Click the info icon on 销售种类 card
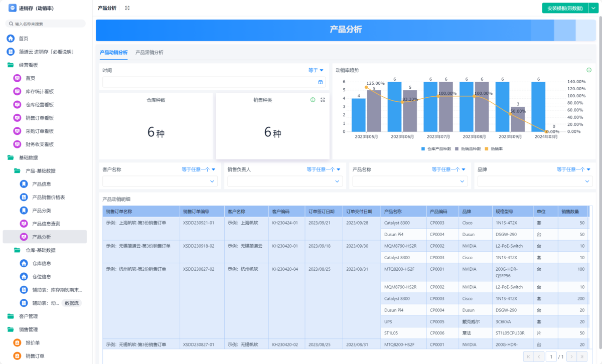602x364 pixels. 313,100
